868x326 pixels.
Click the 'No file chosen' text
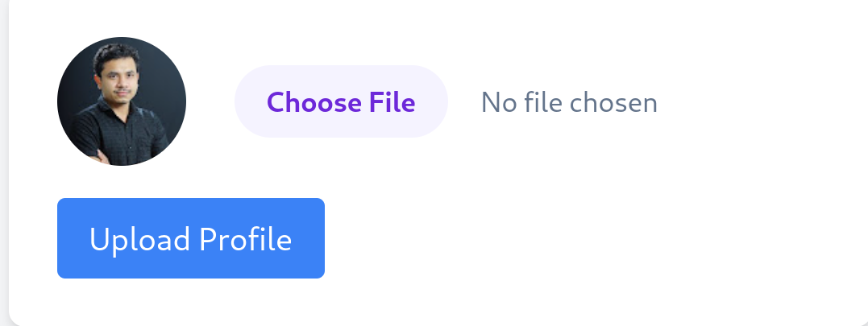point(569,102)
